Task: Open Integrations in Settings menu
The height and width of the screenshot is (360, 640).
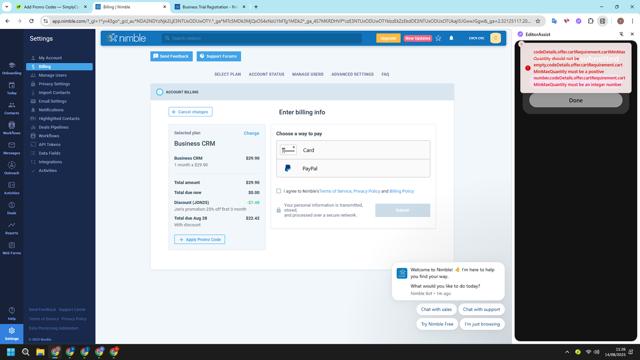Action: click(50, 162)
